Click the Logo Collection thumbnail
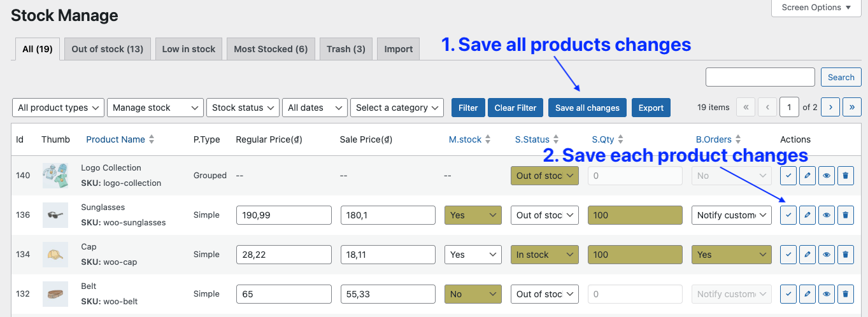This screenshot has height=317, width=868. pos(55,176)
